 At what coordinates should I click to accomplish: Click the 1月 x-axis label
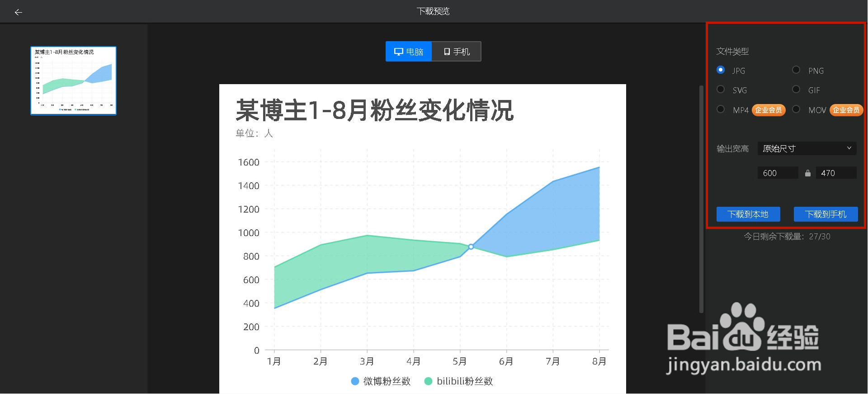tap(274, 361)
